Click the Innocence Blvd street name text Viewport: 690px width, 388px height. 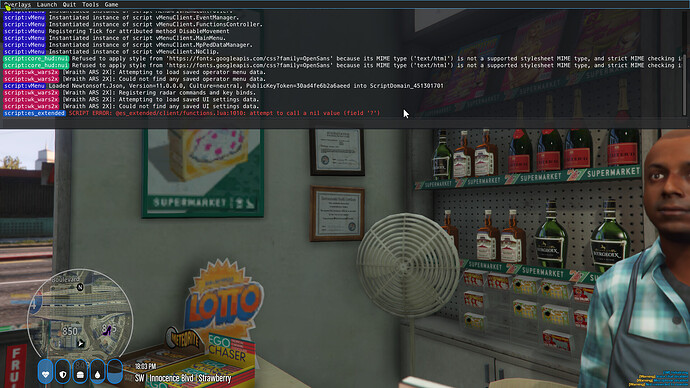point(172,378)
